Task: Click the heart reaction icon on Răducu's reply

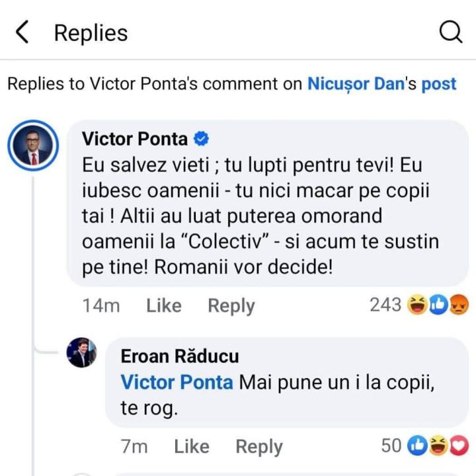Action: point(458,446)
